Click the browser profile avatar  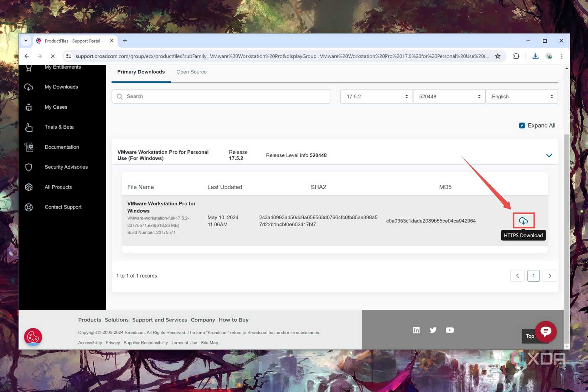tap(549, 56)
